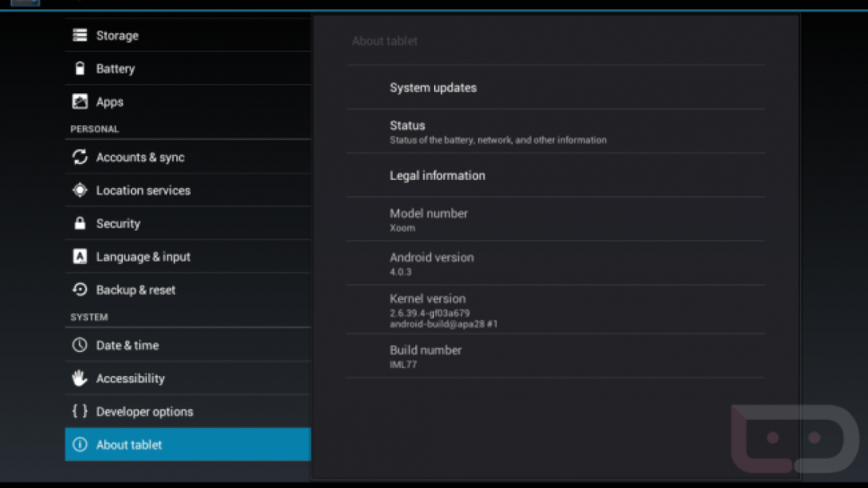Click the Battery icon

(x=80, y=69)
